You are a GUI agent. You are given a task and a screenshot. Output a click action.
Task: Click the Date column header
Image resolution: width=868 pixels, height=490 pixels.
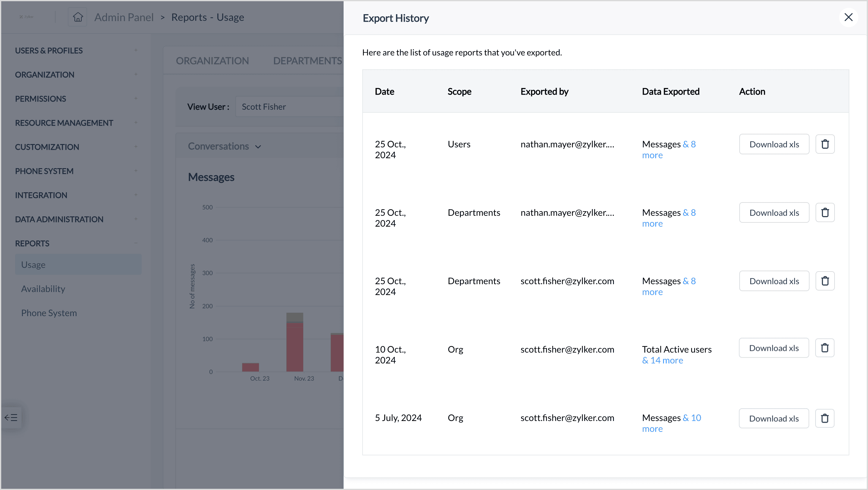[385, 91]
